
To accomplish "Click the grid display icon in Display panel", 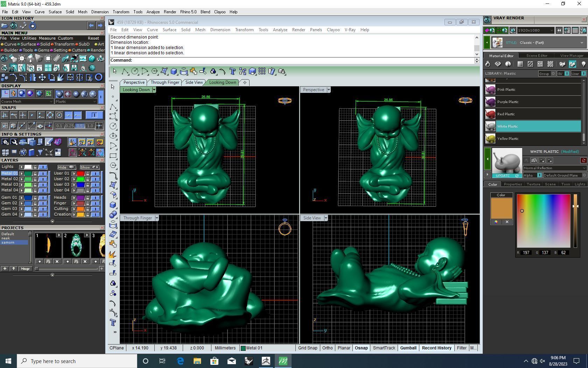I will (5, 94).
